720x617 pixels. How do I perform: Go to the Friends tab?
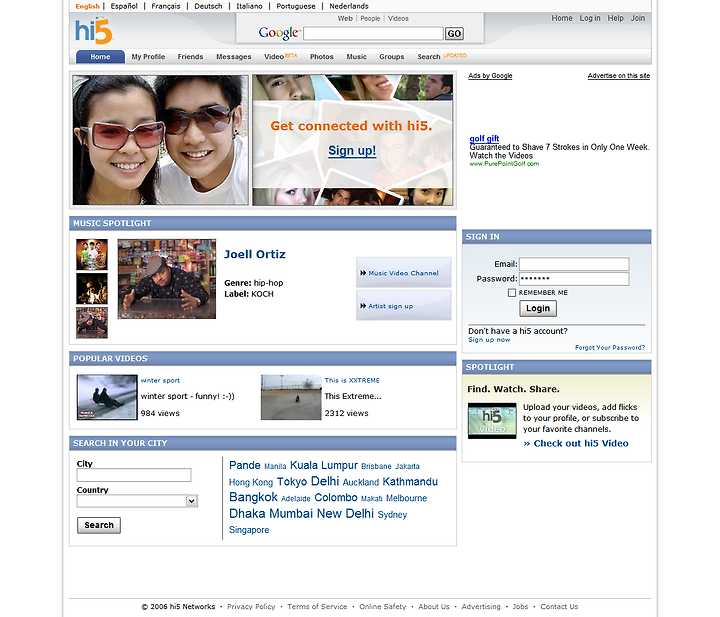190,56
